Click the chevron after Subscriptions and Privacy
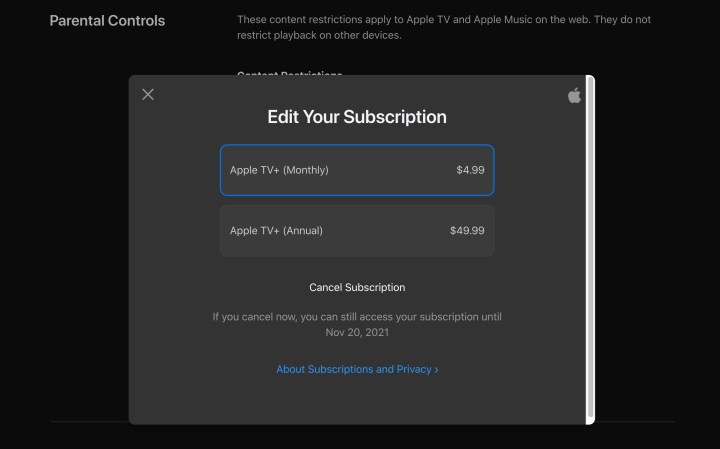Viewport: 720px width, 449px height. click(436, 370)
